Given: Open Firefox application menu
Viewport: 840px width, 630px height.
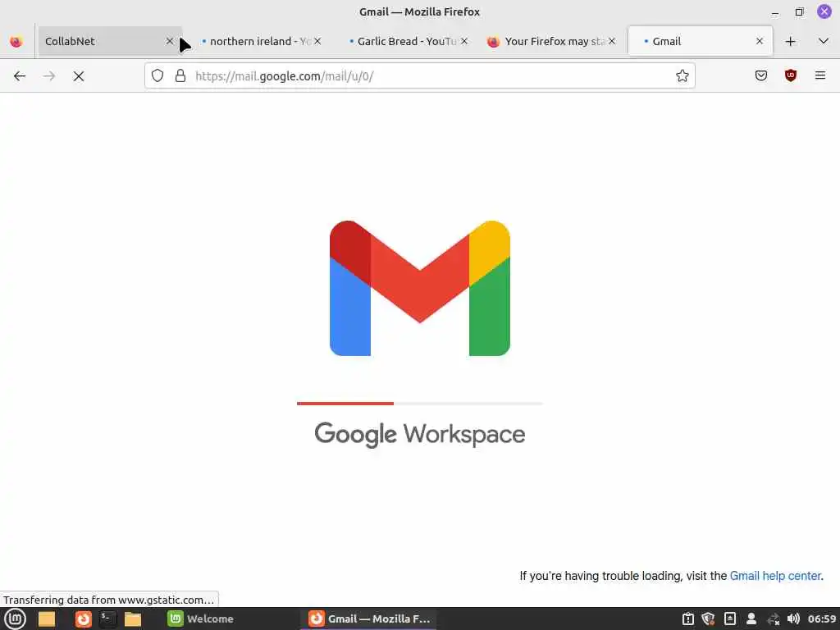Looking at the screenshot, I should click(x=820, y=76).
